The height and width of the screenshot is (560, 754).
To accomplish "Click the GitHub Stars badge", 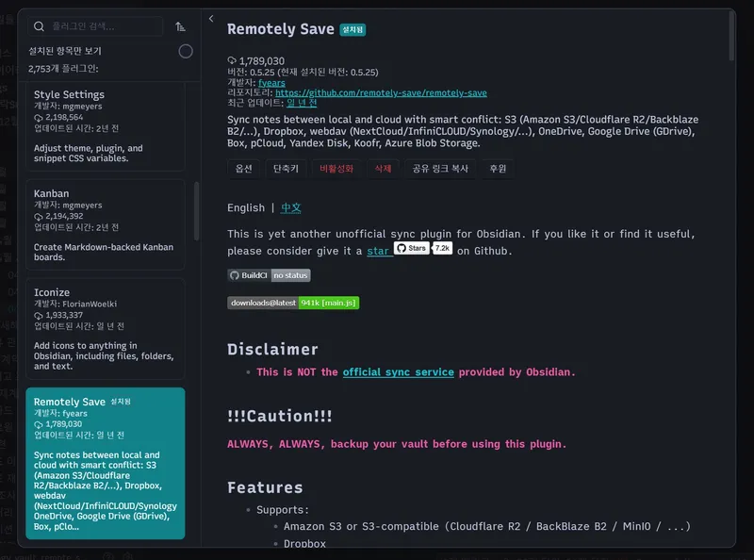I will pos(411,248).
